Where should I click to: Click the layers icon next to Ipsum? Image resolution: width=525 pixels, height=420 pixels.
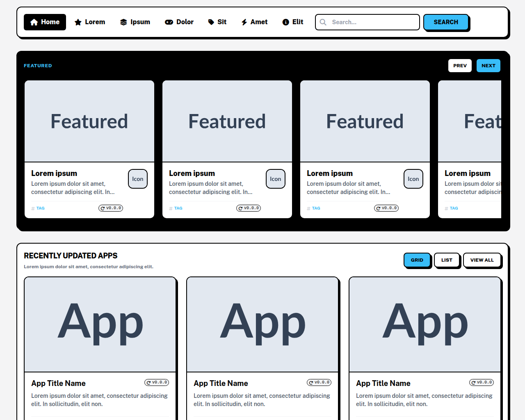(123, 22)
